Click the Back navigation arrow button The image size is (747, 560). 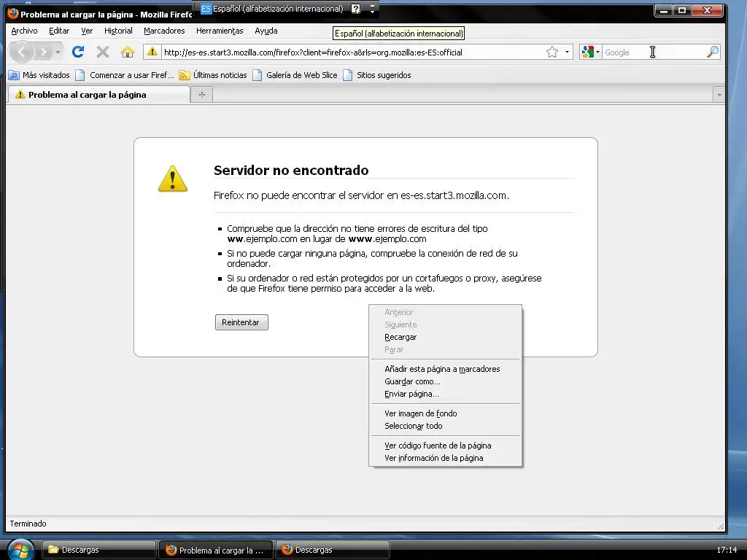22,52
